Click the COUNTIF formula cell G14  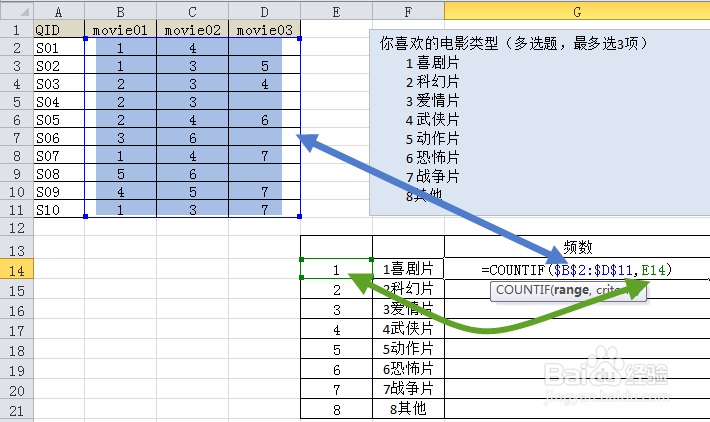pos(577,270)
